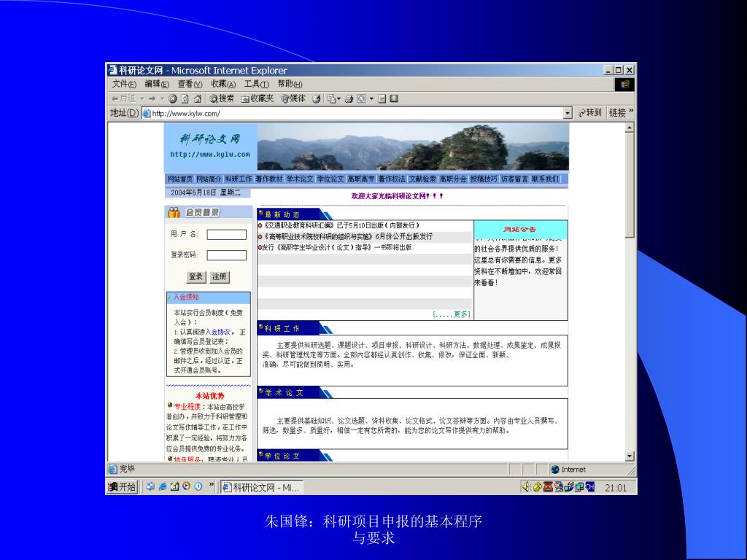Click the vertical scrollbar down arrow
Viewport: 747px width, 560px height.
click(630, 456)
